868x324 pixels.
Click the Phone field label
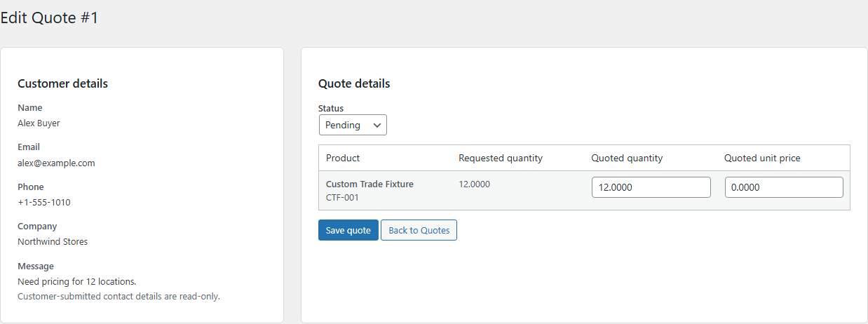tap(31, 187)
